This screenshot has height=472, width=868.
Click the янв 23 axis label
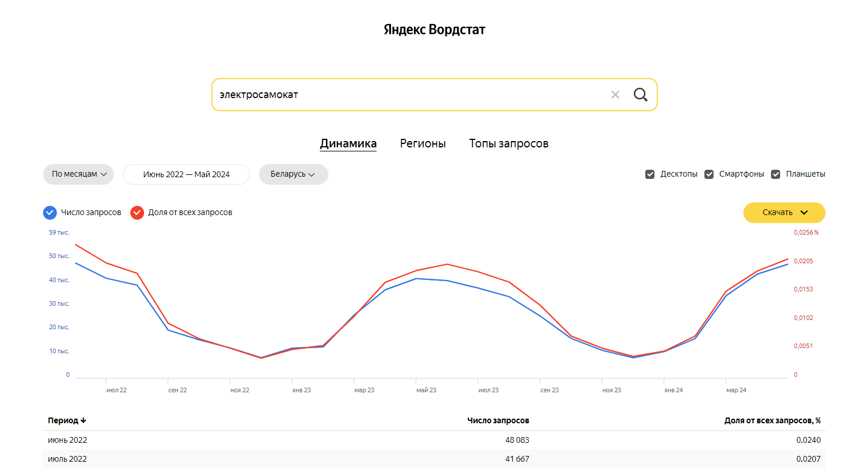(x=301, y=390)
